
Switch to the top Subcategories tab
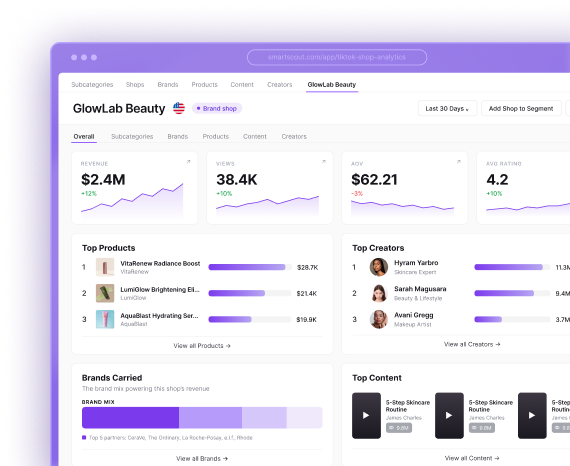(92, 84)
